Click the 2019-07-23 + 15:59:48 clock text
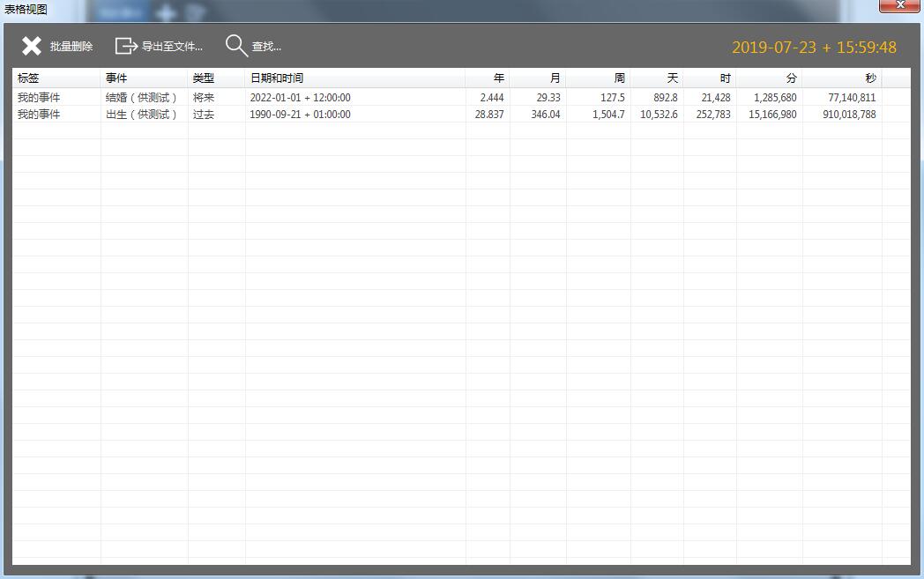924x579 pixels. click(815, 47)
